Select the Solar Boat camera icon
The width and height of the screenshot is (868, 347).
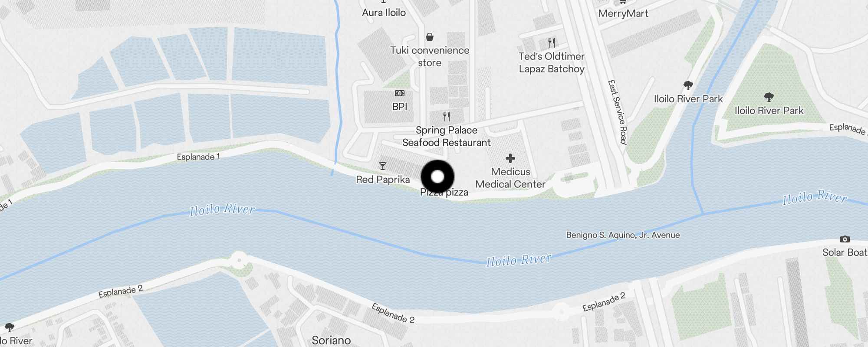click(845, 239)
